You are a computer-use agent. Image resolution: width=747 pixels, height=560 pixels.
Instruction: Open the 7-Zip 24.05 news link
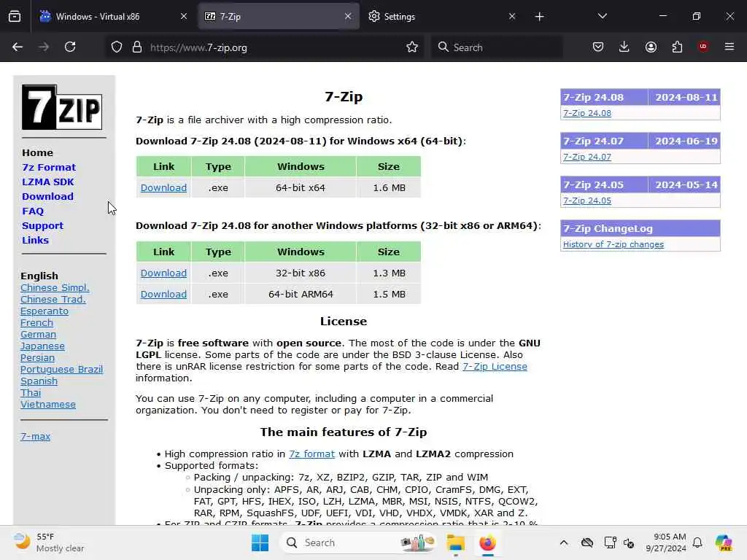tap(587, 201)
